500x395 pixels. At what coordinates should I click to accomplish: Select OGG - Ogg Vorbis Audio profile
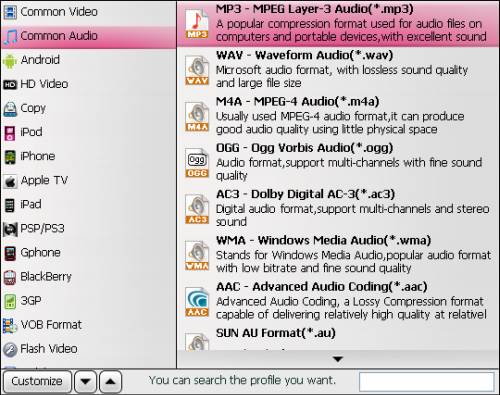pos(338,162)
